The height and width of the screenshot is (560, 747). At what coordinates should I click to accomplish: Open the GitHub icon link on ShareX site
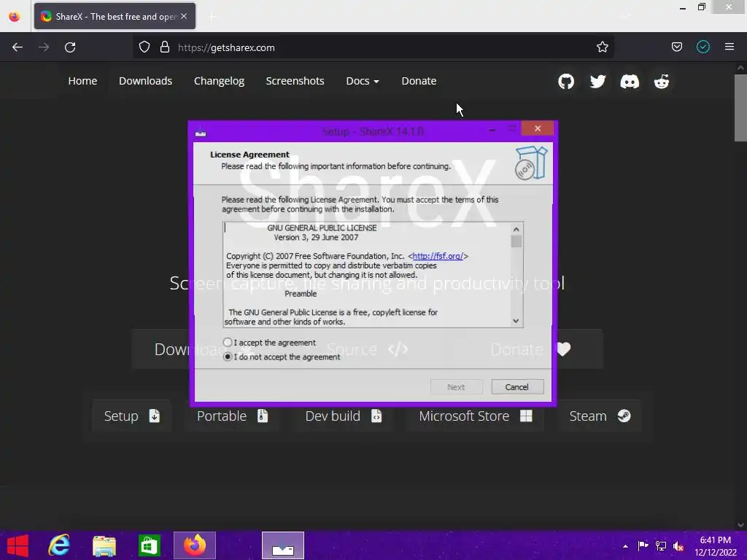[x=566, y=82]
